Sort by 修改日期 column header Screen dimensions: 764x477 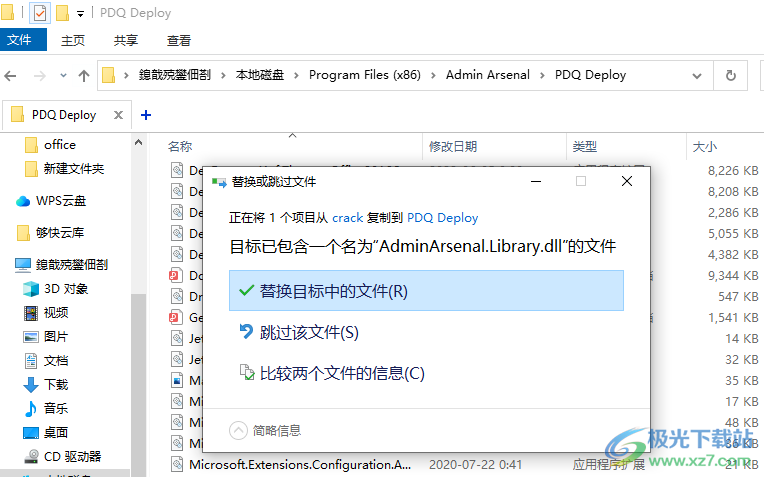[x=453, y=146]
